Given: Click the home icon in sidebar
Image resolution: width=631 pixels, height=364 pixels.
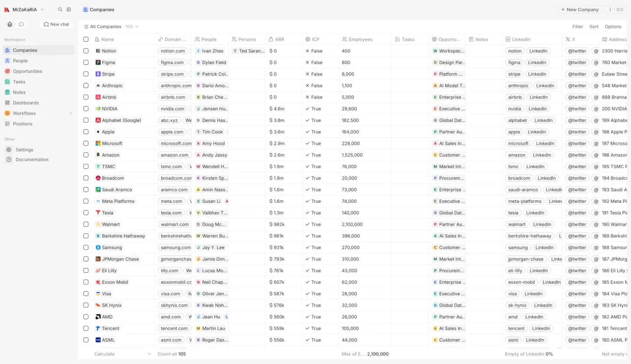Looking at the screenshot, I should pos(10,24).
